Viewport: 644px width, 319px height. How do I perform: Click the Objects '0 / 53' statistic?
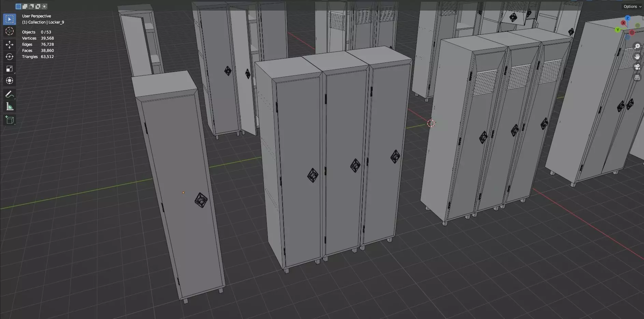click(x=46, y=32)
